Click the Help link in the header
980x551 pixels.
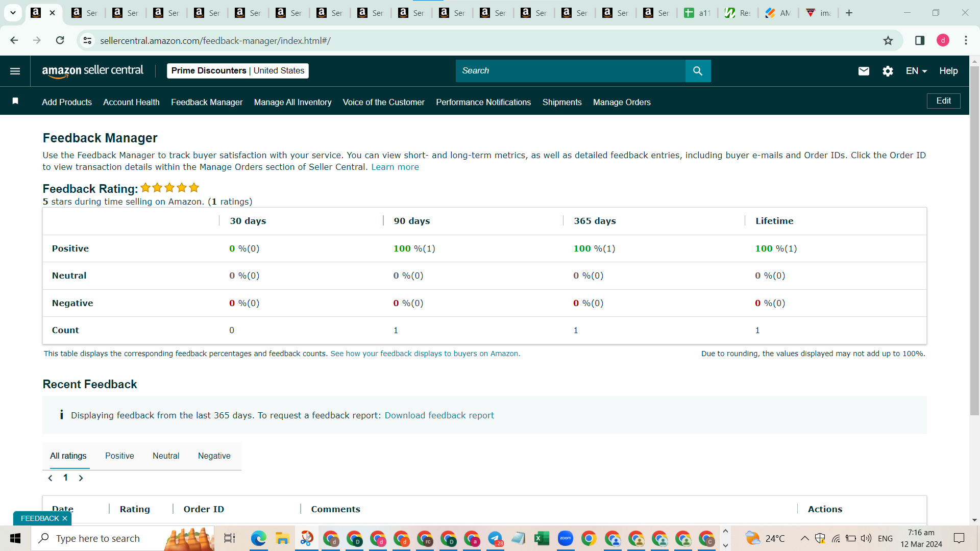[948, 71]
